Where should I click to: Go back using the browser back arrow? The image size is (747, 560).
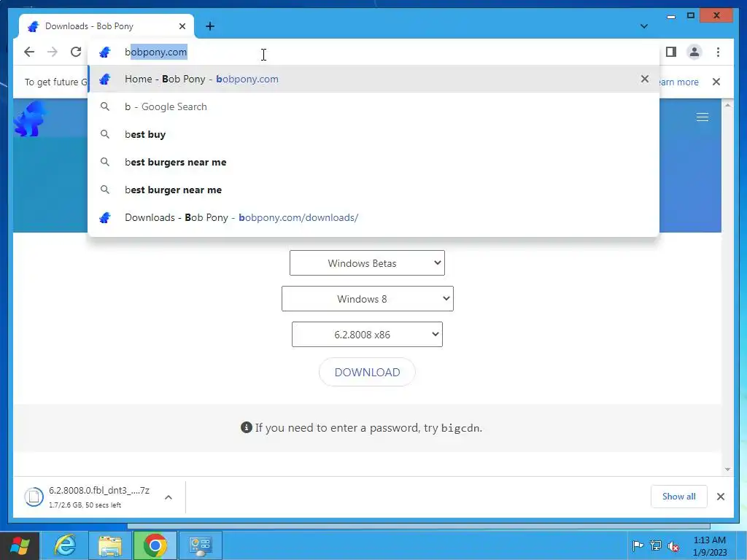29,52
